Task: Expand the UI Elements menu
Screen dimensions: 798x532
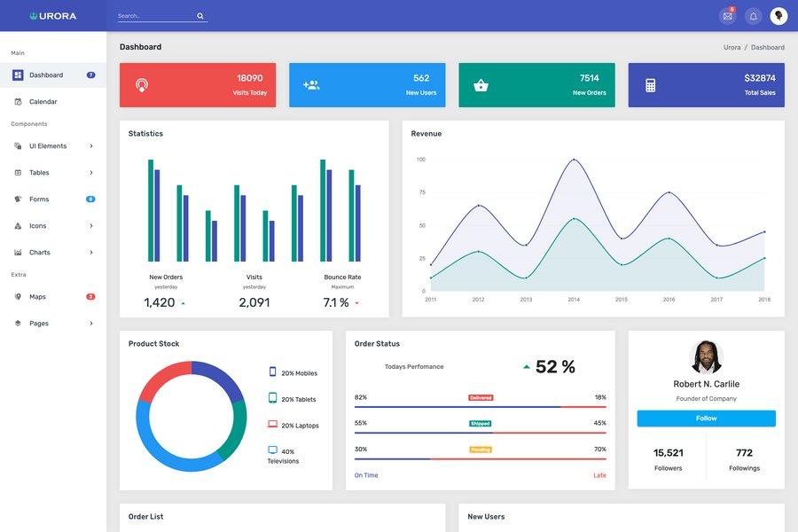Action: (51, 144)
